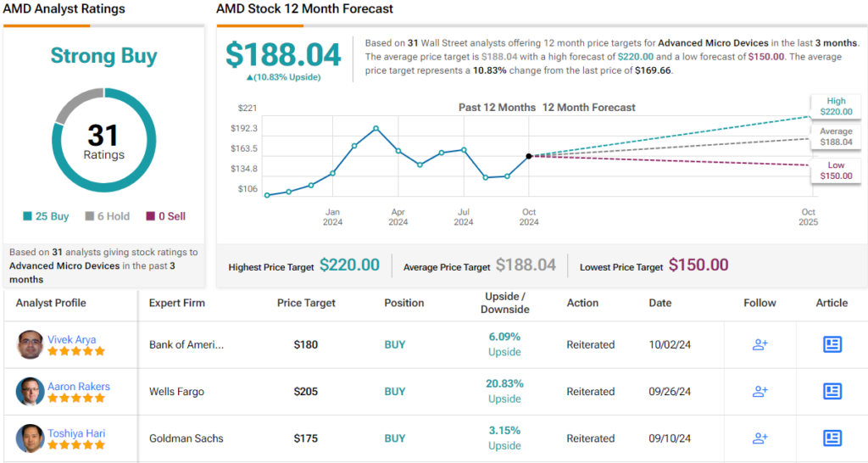This screenshot has width=868, height=463.
Task: Open article for Goldman Sachs rating
Action: (x=832, y=438)
